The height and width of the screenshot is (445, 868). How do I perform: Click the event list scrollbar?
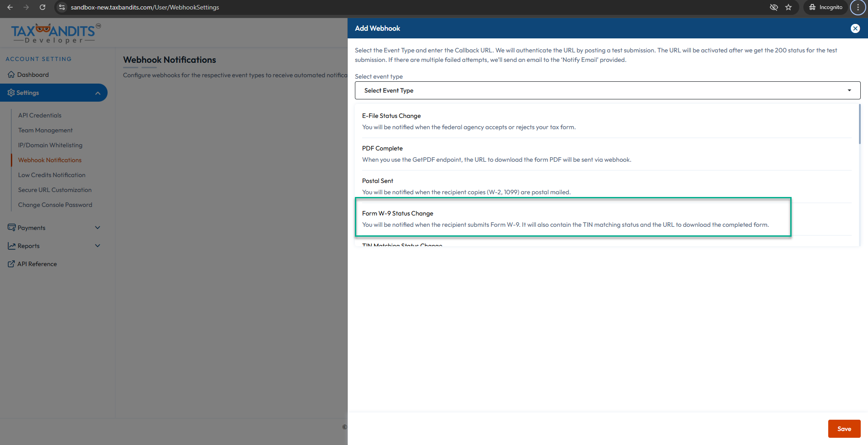tap(859, 124)
